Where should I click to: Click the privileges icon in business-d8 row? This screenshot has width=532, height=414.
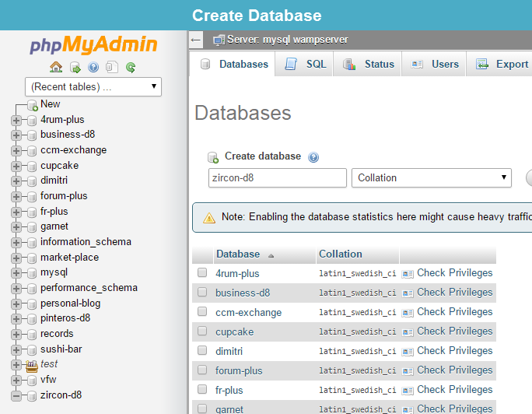coord(407,293)
